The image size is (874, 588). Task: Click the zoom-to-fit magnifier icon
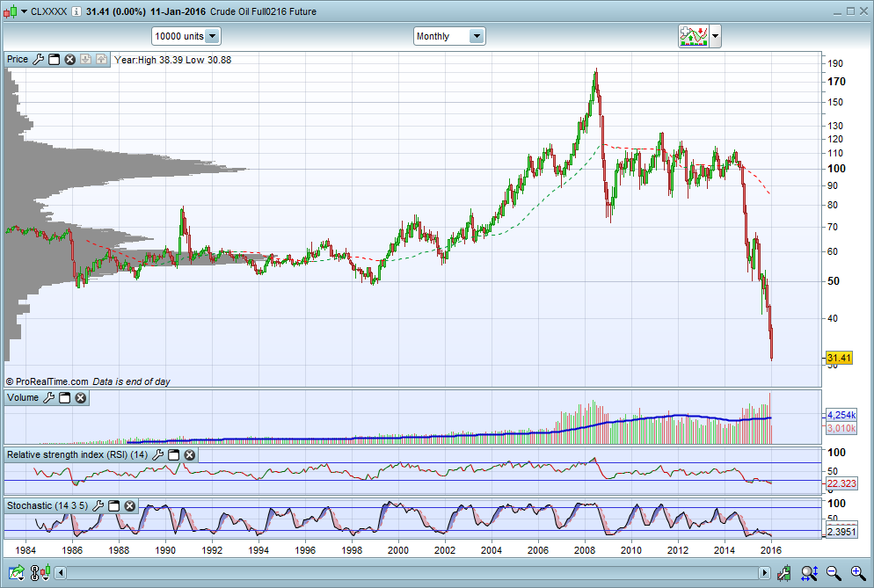(808, 574)
